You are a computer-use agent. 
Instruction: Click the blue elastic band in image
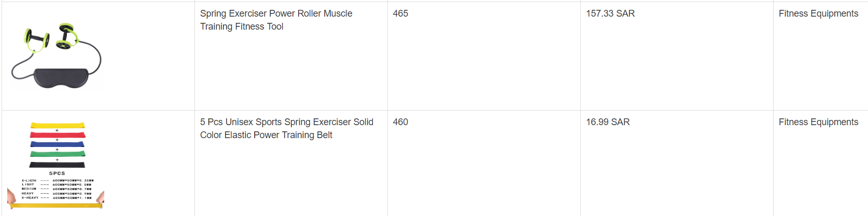pyautogui.click(x=57, y=144)
